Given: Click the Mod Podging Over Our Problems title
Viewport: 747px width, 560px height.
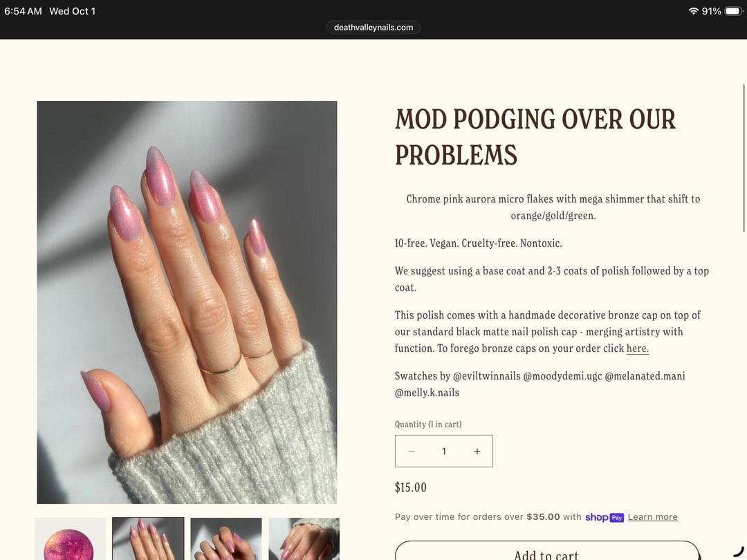Looking at the screenshot, I should (x=535, y=137).
